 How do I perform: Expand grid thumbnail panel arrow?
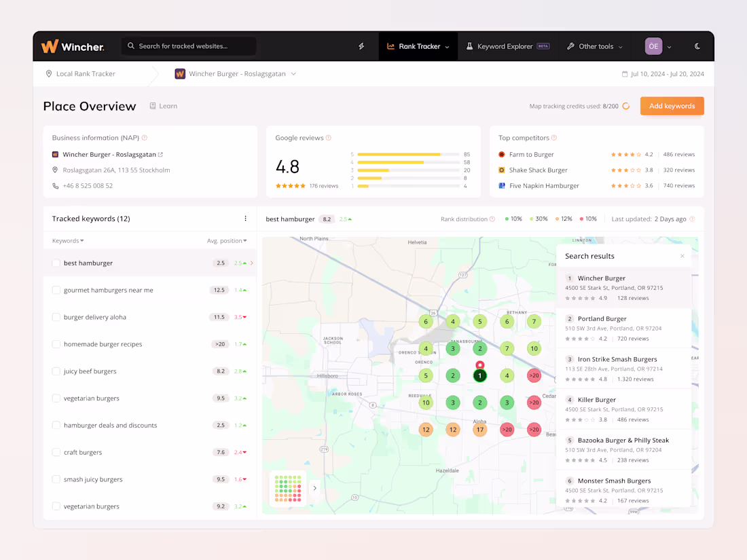(315, 488)
